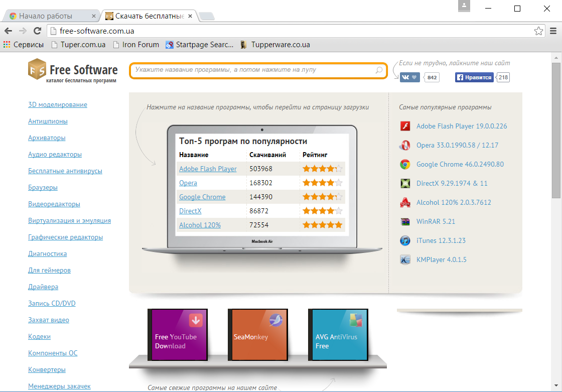Open the Браузеры category
Viewport: 562px width, 392px height.
(x=43, y=187)
